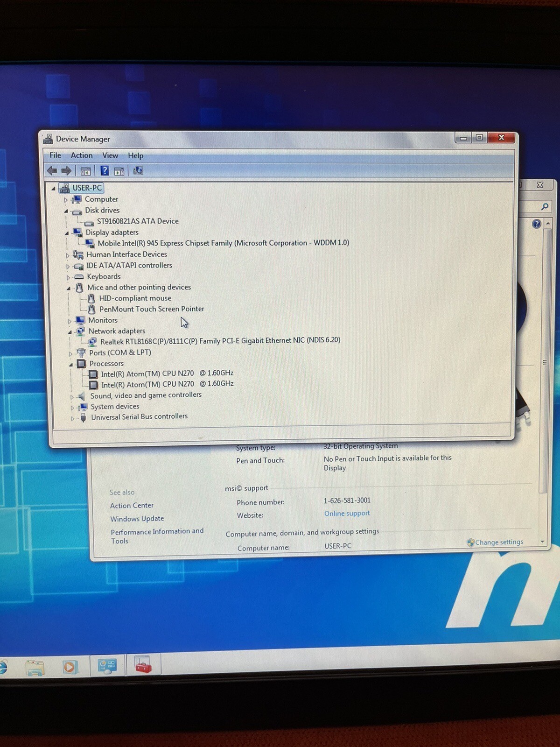560x747 pixels.
Task: Click the Display adapters category icon
Action: point(77,233)
